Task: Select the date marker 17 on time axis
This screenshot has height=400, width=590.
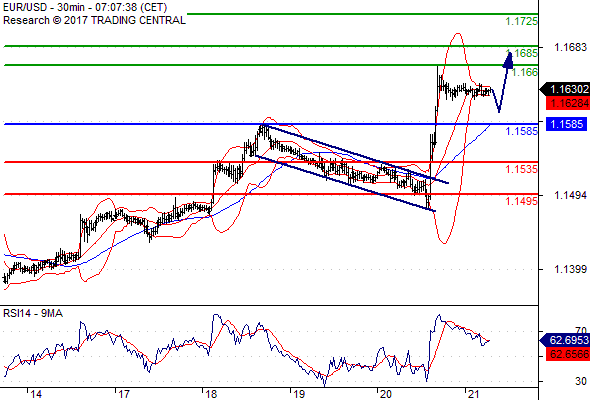Action: pyautogui.click(x=124, y=394)
